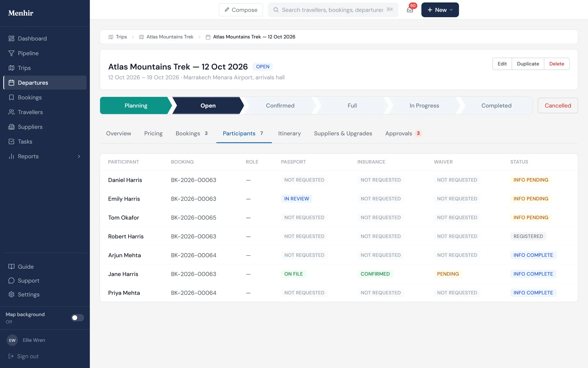Open the Approvals tab
Viewport: 588px width, 368px height.
tap(403, 133)
